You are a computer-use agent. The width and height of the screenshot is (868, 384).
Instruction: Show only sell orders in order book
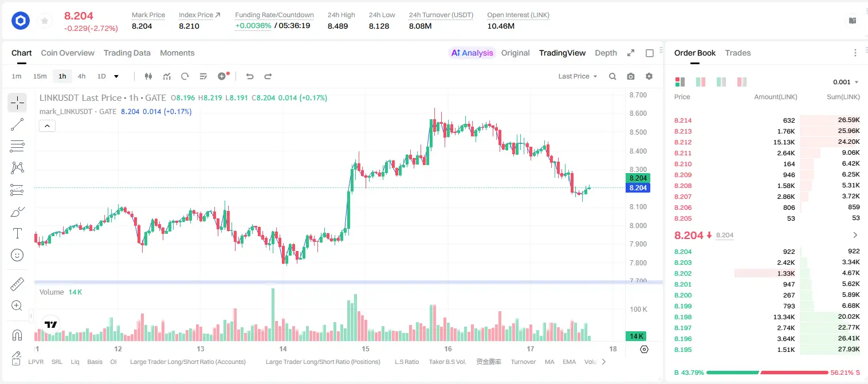click(x=742, y=82)
